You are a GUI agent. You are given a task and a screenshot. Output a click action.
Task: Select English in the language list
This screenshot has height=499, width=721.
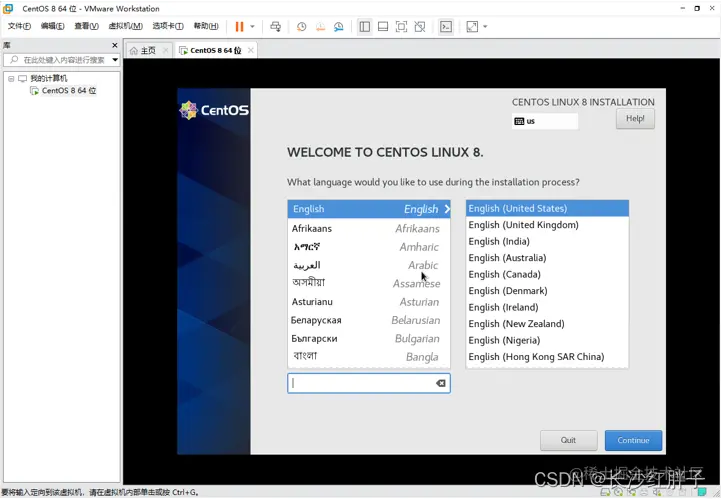[x=369, y=209]
